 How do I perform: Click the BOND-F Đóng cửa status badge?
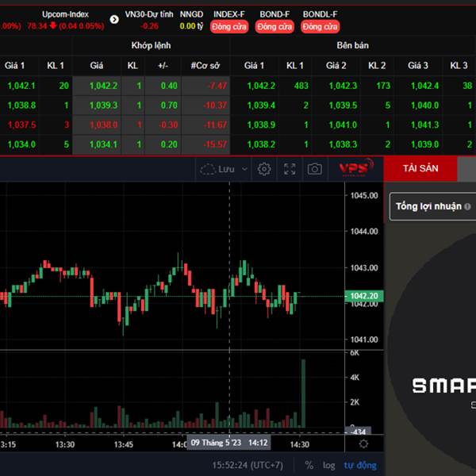click(274, 27)
